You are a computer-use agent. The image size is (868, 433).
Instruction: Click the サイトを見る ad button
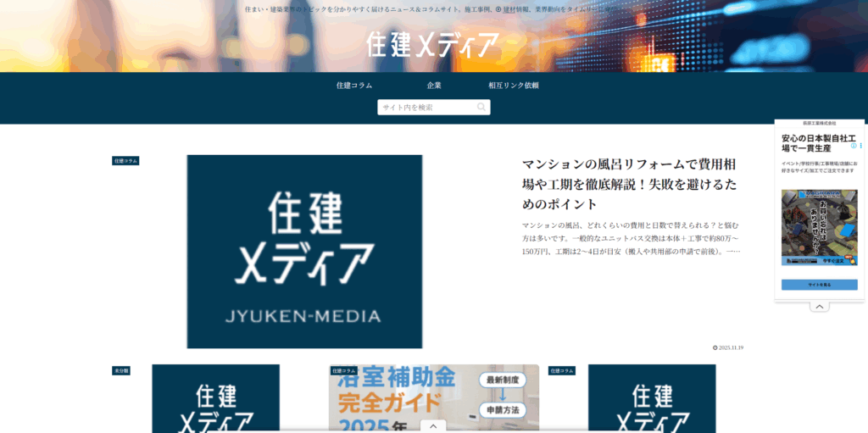(x=820, y=285)
